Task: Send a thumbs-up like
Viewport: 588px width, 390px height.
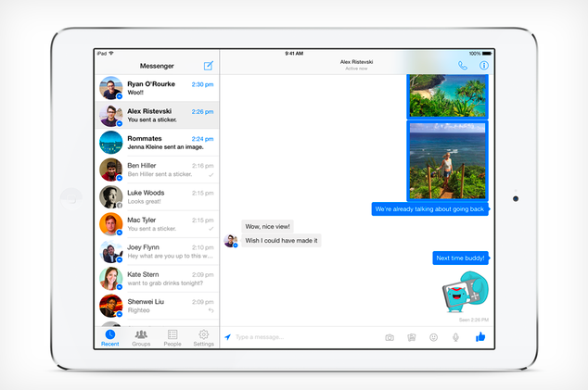Action: coord(480,337)
